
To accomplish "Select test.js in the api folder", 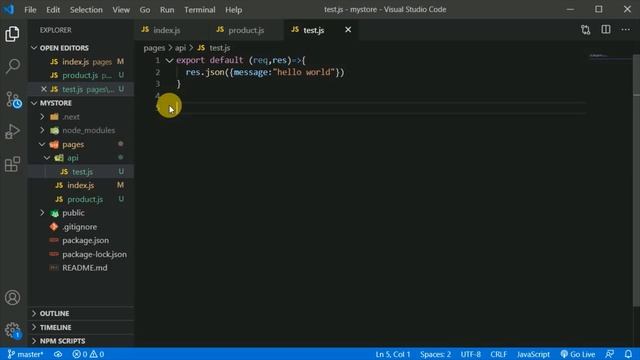I will click(81, 171).
